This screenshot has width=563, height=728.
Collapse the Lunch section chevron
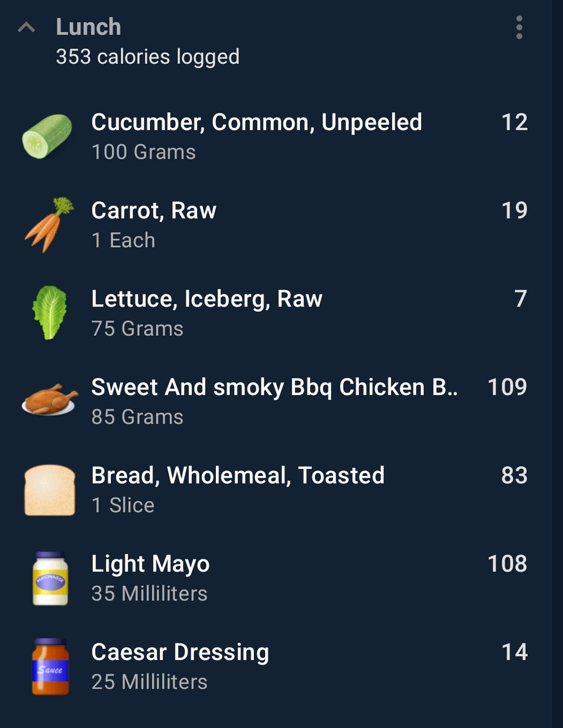pyautogui.click(x=26, y=27)
